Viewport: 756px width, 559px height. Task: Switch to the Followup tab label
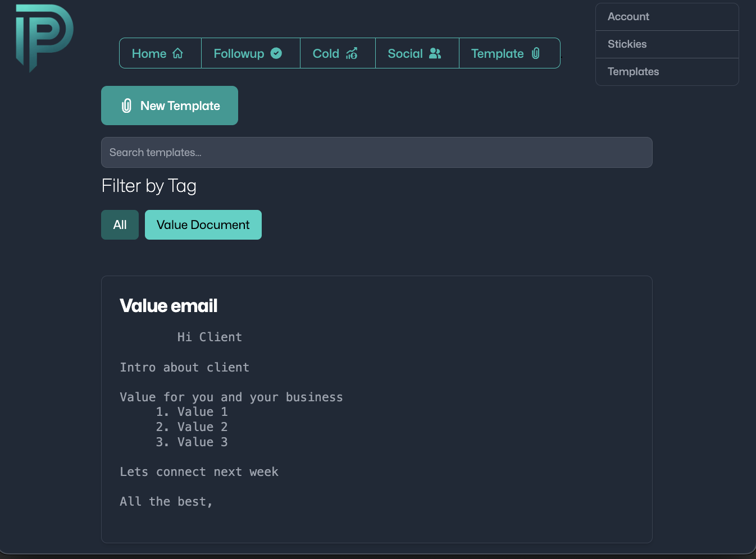click(x=239, y=53)
